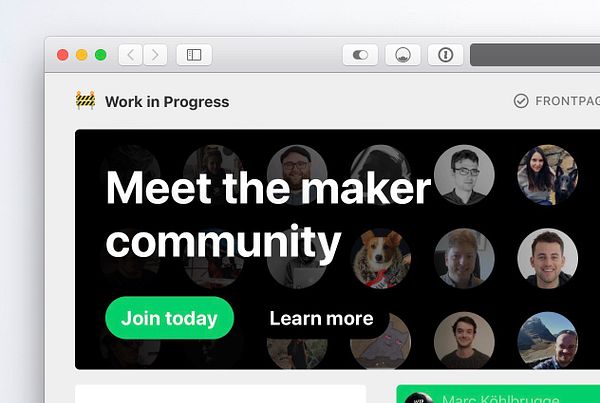Viewport: 600px width, 403px height.
Task: Open the avatar of woman with black dog
Action: click(x=548, y=175)
